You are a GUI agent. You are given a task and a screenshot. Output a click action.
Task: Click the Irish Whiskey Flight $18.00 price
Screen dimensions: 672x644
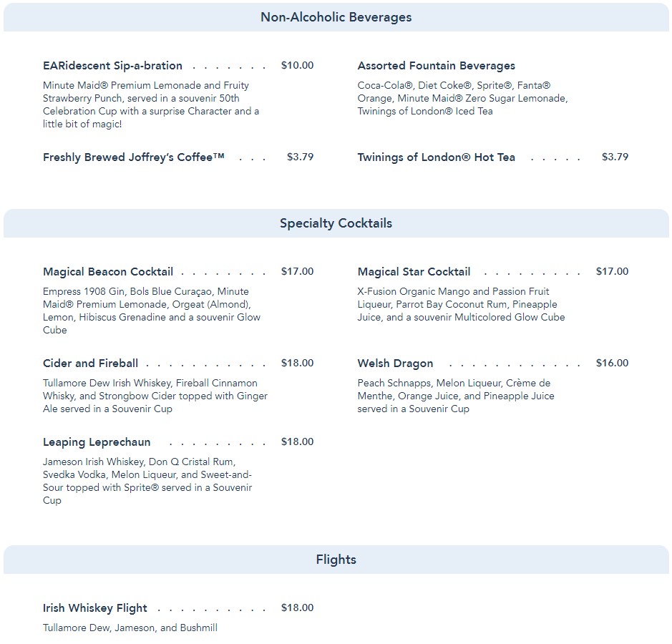(297, 608)
